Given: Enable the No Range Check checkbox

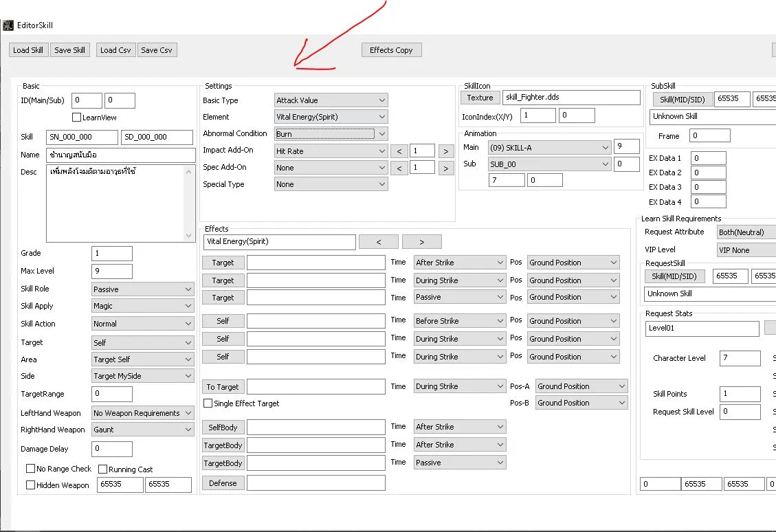Looking at the screenshot, I should click(x=31, y=468).
